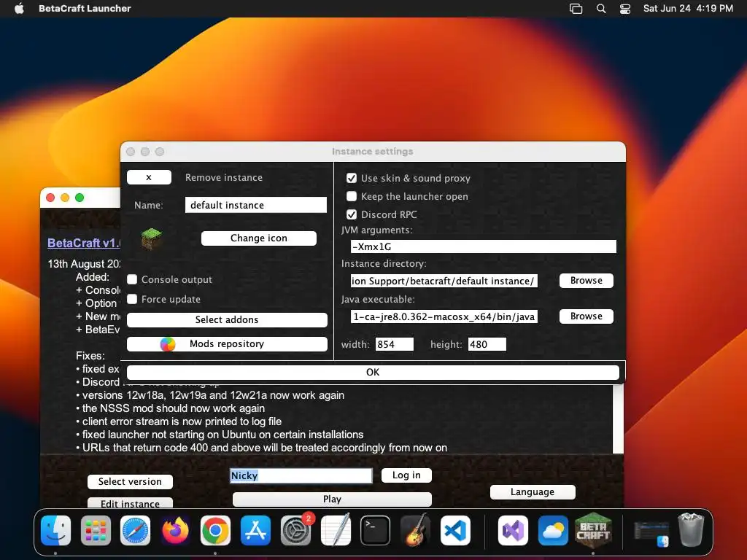This screenshot has width=747, height=560.
Task: Open purple Visual Studio dock icon
Action: tap(513, 531)
